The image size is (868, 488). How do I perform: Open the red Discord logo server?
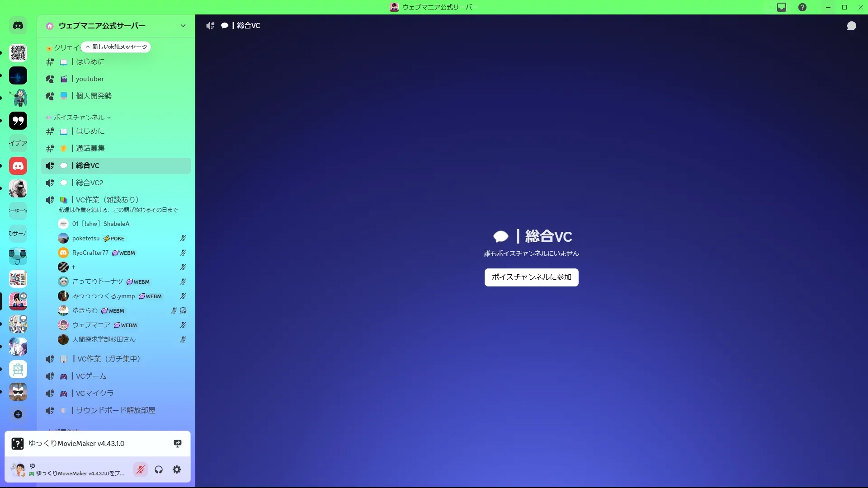[18, 166]
